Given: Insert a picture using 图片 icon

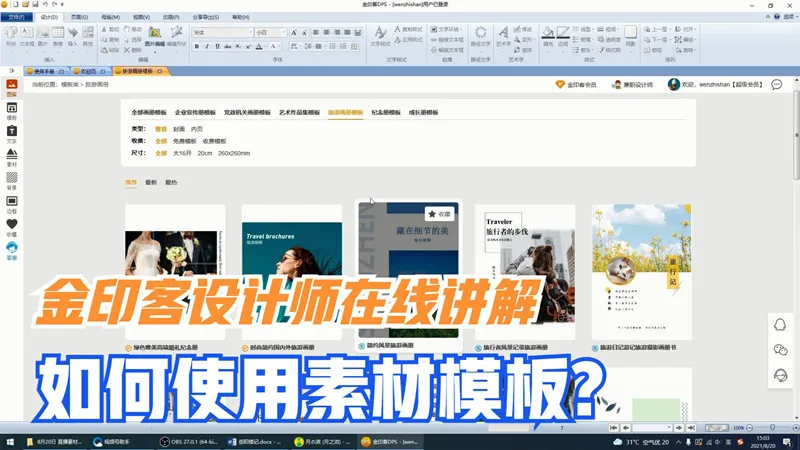Looking at the screenshot, I should tap(43, 36).
